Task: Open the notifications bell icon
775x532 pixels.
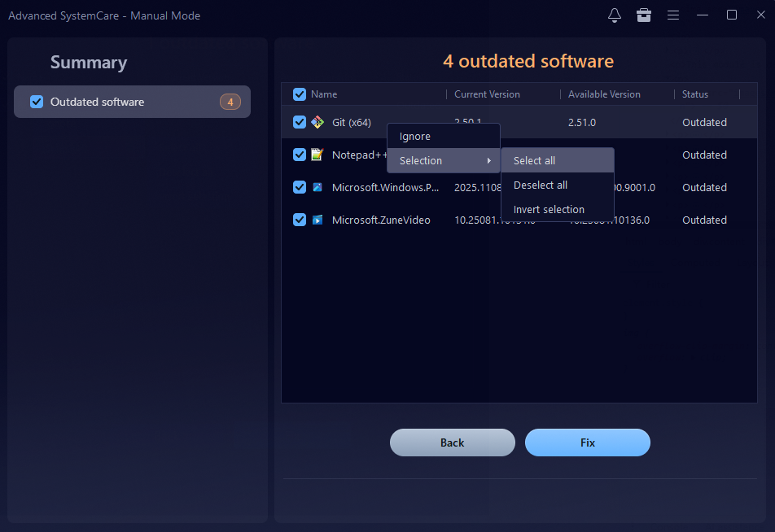Action: 615,15
